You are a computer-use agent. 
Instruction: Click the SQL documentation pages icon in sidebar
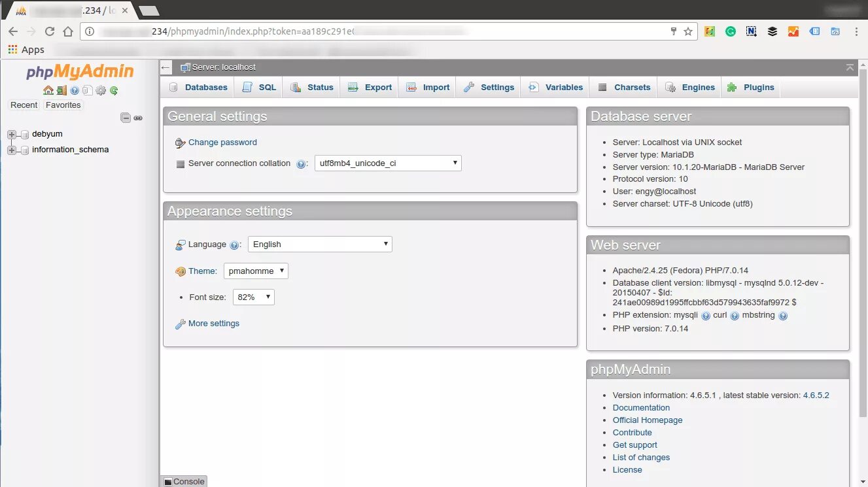pos(88,91)
